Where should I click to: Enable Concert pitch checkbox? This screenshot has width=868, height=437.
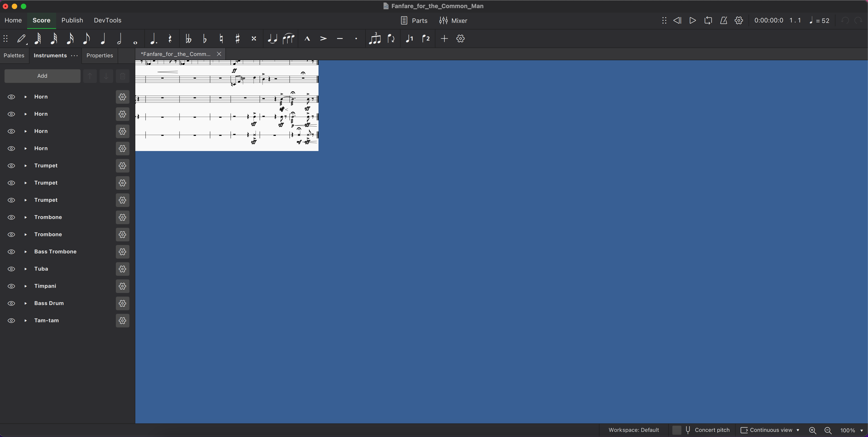coord(677,430)
